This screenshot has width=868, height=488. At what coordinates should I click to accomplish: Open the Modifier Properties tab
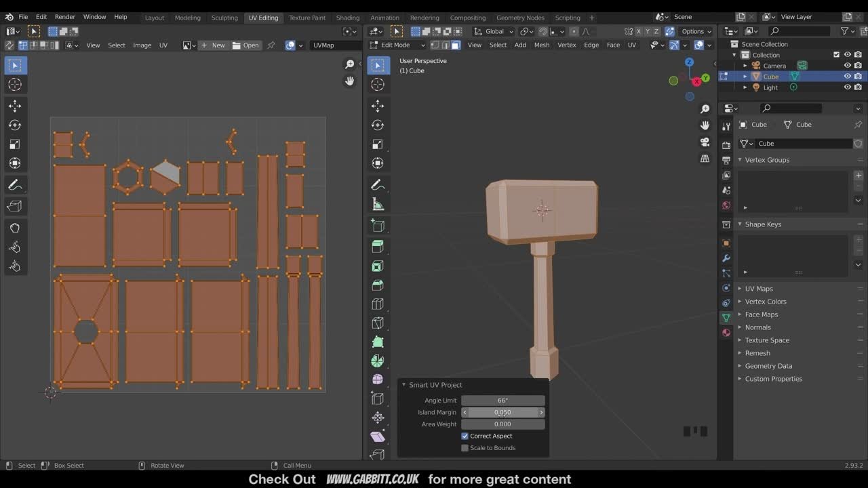[726, 258]
